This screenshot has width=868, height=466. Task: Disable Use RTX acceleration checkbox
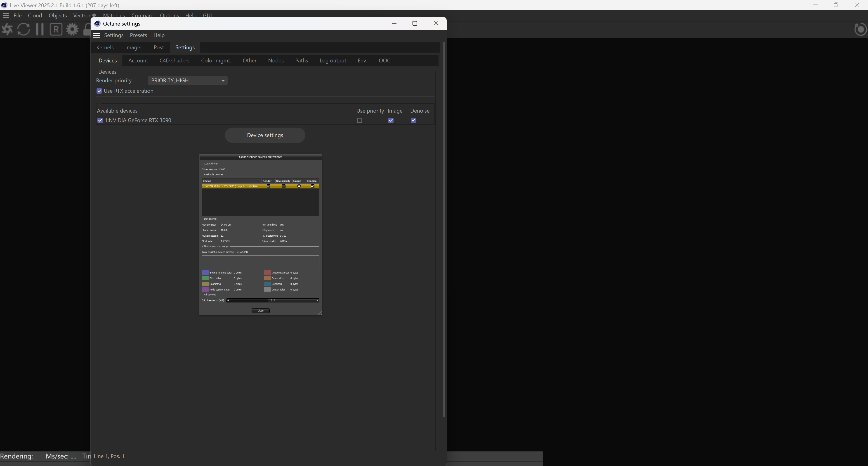[99, 91]
